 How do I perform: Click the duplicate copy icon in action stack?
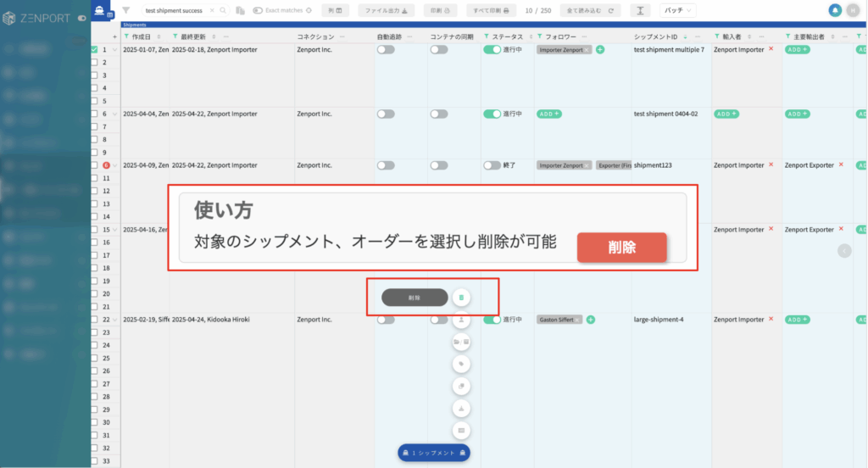click(x=461, y=386)
